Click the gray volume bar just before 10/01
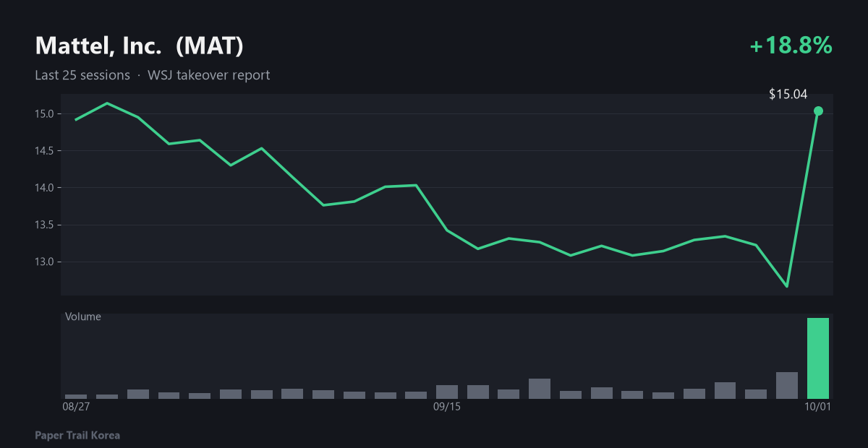The height and width of the screenshot is (448, 868). coord(787,385)
